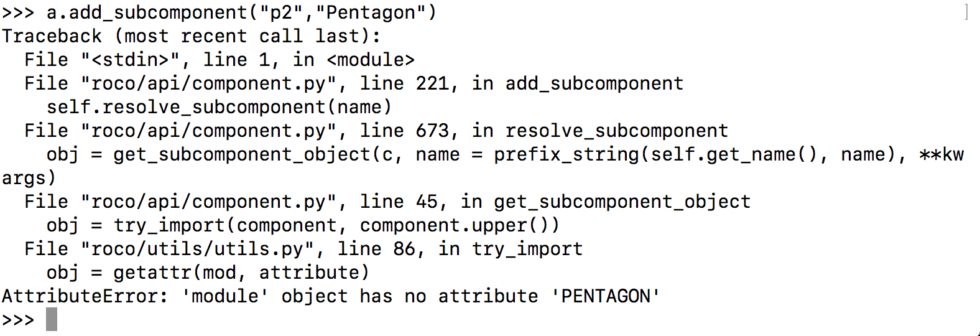
Task: Click the scroll marker at the top right edge
Action: (x=966, y=11)
